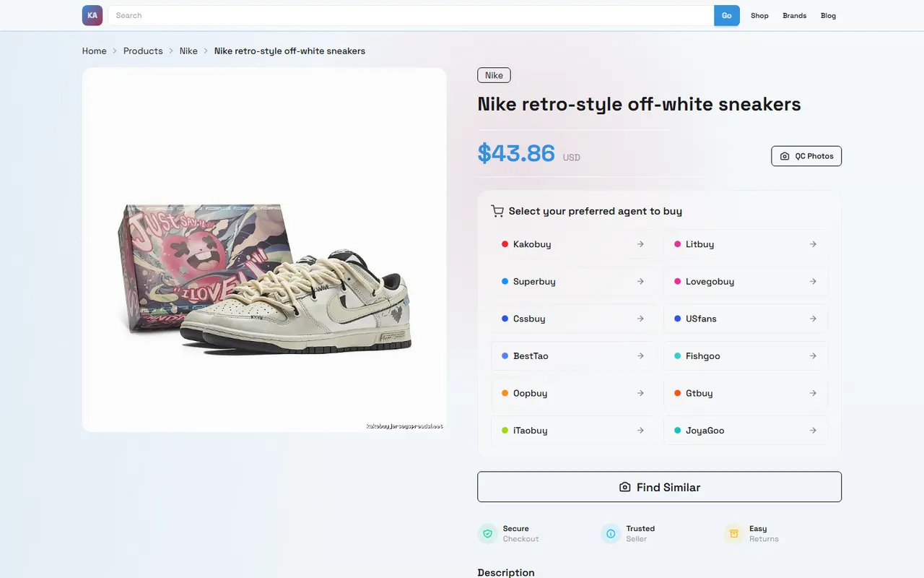Click the Nike brand tag above title
Screen dimensions: 924x578
point(494,75)
